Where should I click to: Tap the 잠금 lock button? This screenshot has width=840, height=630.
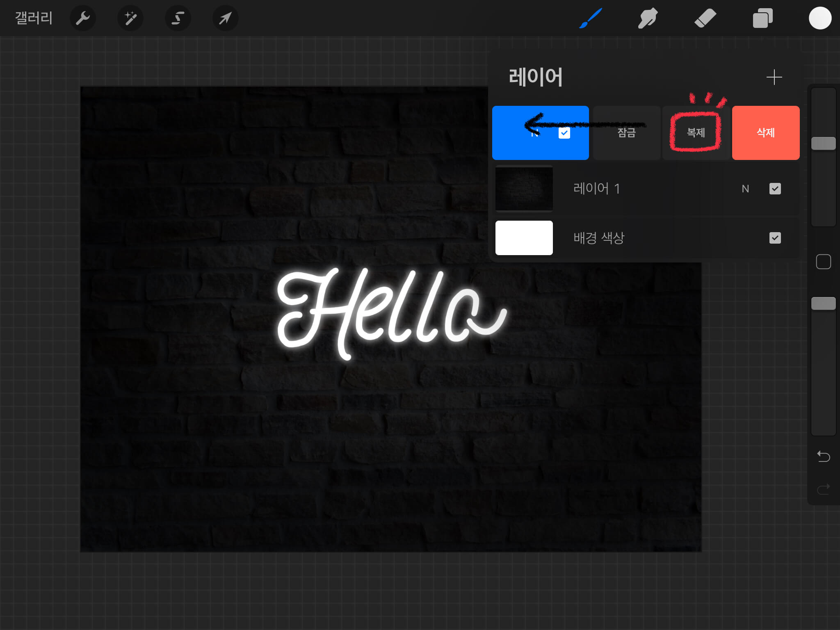(x=626, y=132)
